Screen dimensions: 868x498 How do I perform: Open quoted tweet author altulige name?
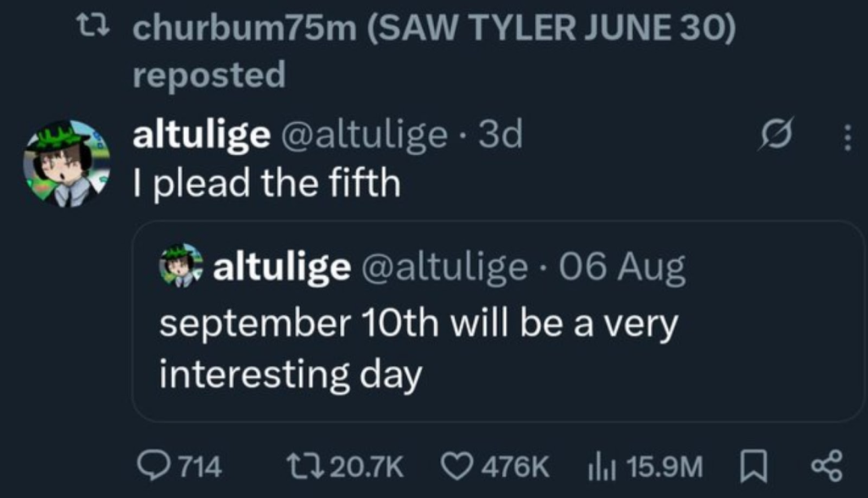(281, 268)
